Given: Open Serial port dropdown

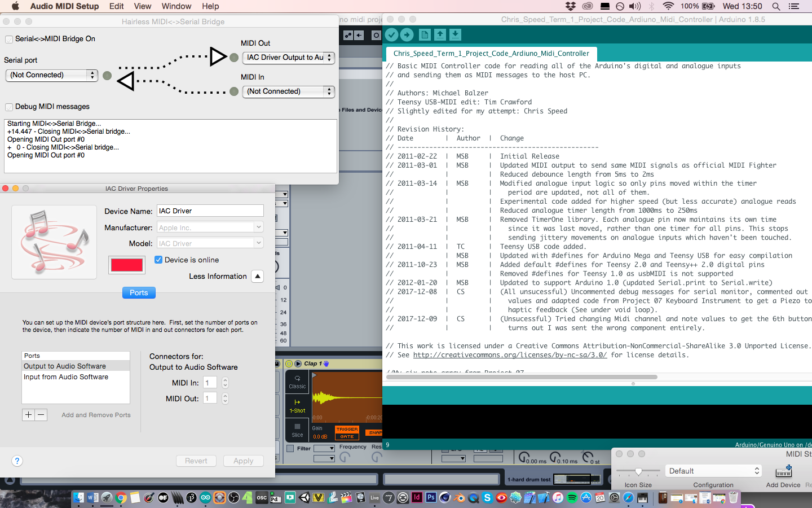Looking at the screenshot, I should (51, 75).
